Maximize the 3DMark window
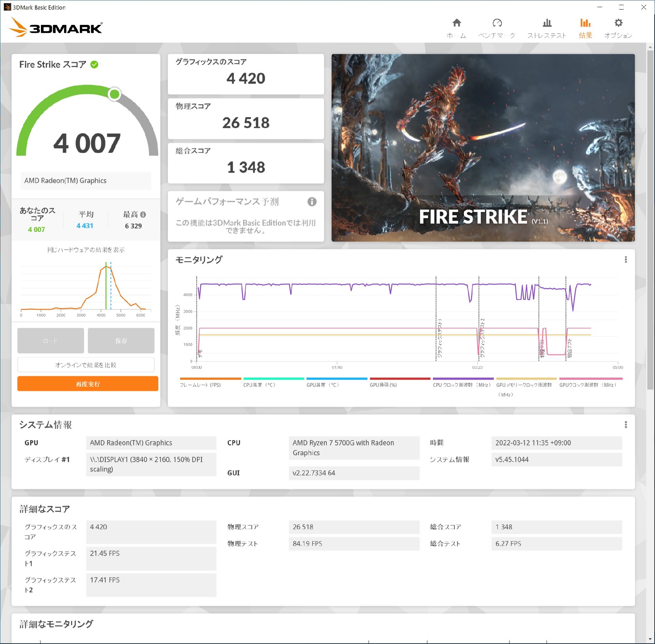 pos(622,7)
